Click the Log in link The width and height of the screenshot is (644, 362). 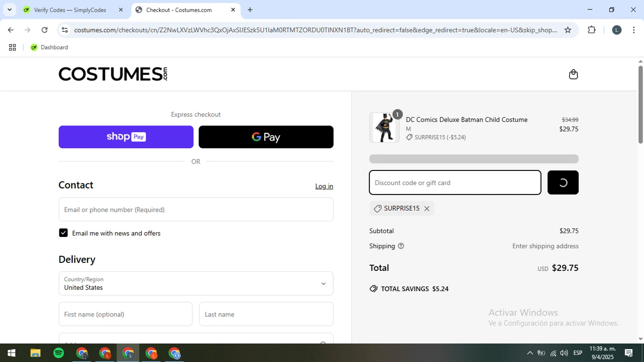[x=324, y=186]
